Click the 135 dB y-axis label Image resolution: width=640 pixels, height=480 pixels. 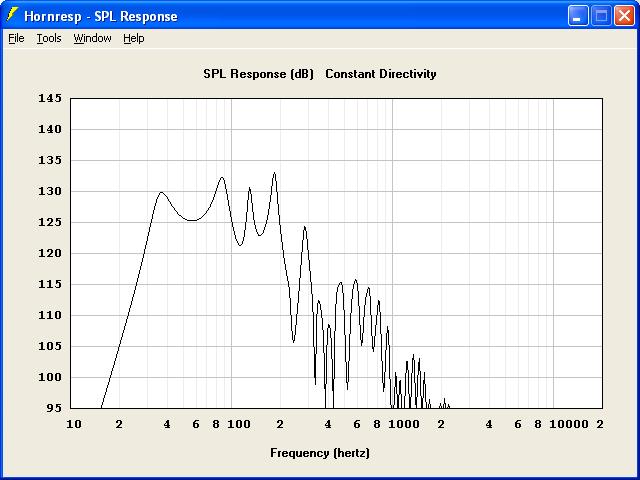[x=50, y=160]
